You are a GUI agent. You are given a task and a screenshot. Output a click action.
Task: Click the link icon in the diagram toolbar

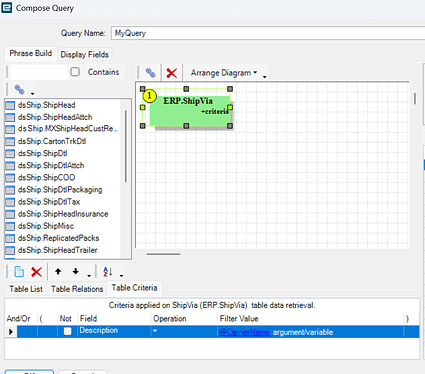pos(150,73)
